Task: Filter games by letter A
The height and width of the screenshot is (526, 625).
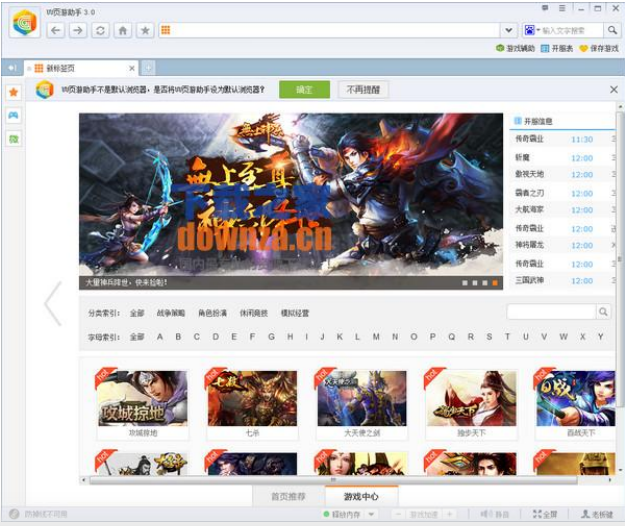Action: [160, 337]
